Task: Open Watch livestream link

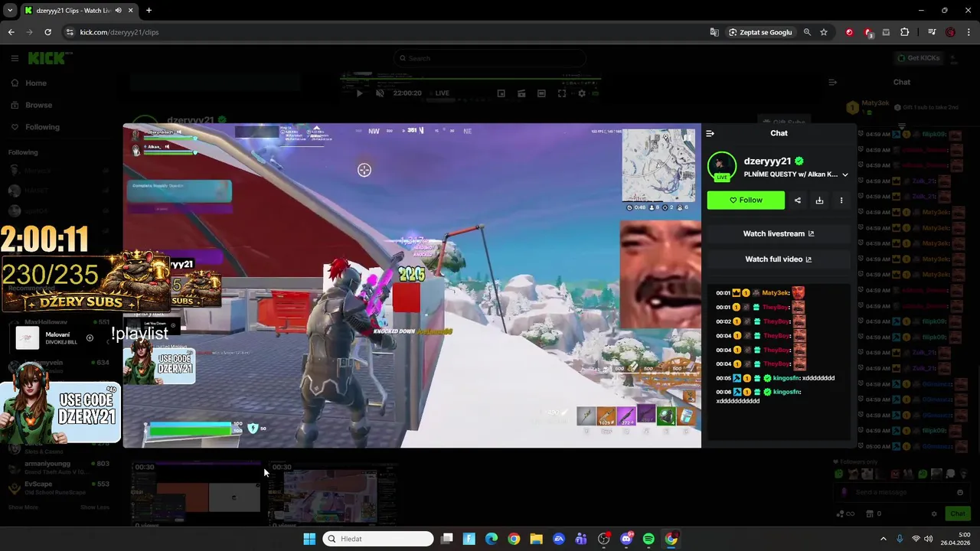Action: pyautogui.click(x=779, y=233)
